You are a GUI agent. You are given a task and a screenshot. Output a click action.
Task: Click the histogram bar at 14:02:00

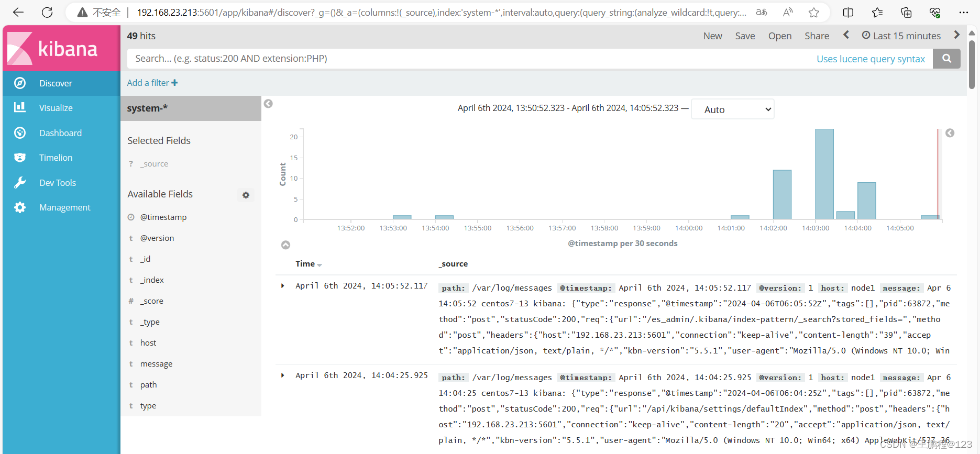coord(782,194)
